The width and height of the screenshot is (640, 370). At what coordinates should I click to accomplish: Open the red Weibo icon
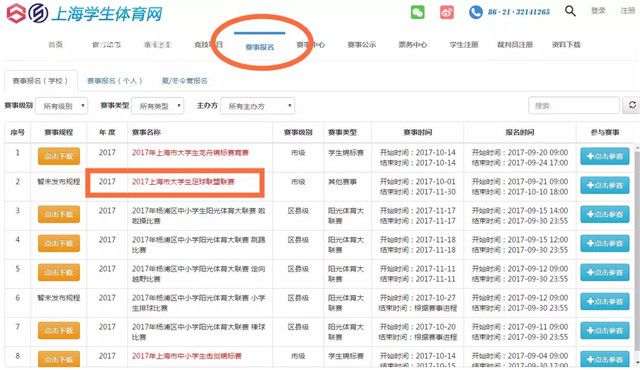click(x=447, y=12)
